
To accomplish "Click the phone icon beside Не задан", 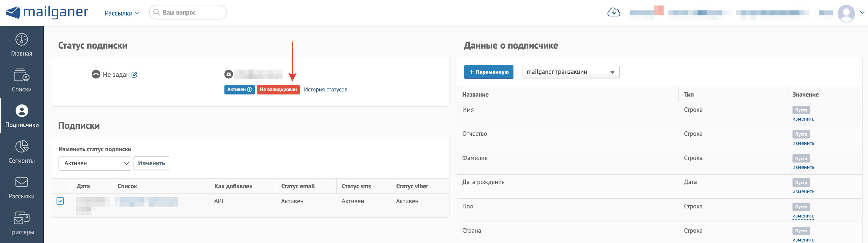I will (96, 74).
